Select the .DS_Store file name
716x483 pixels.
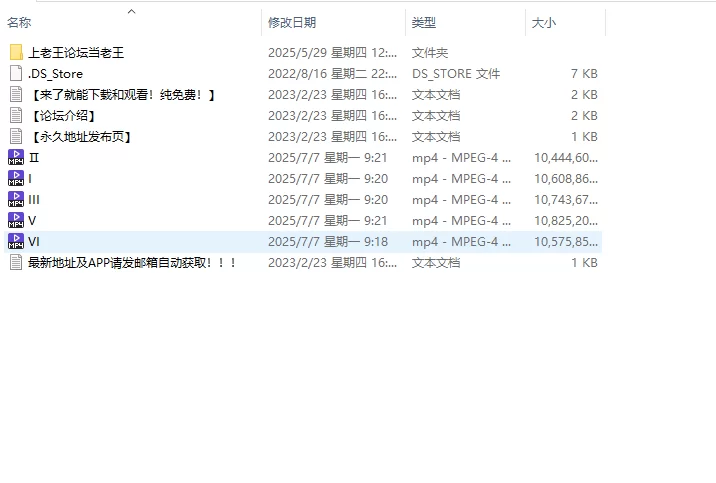55,74
